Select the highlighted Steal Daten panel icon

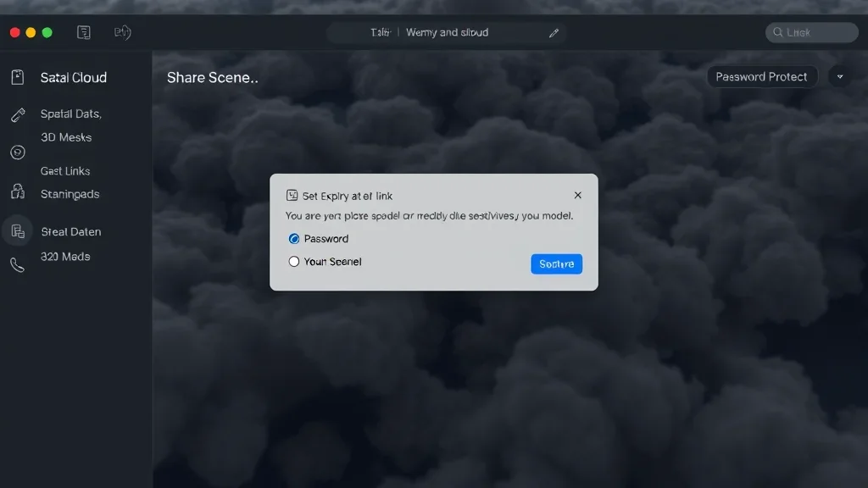(x=18, y=230)
